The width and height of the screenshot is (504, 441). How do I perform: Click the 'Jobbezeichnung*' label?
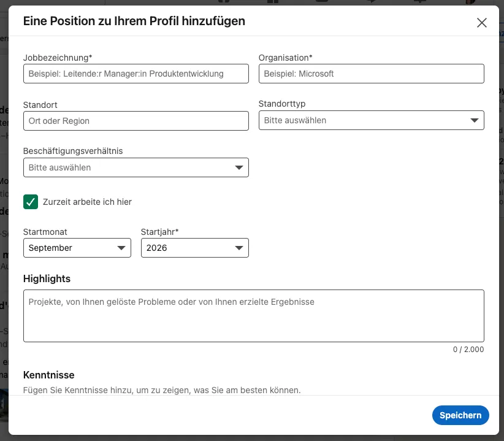tap(58, 58)
